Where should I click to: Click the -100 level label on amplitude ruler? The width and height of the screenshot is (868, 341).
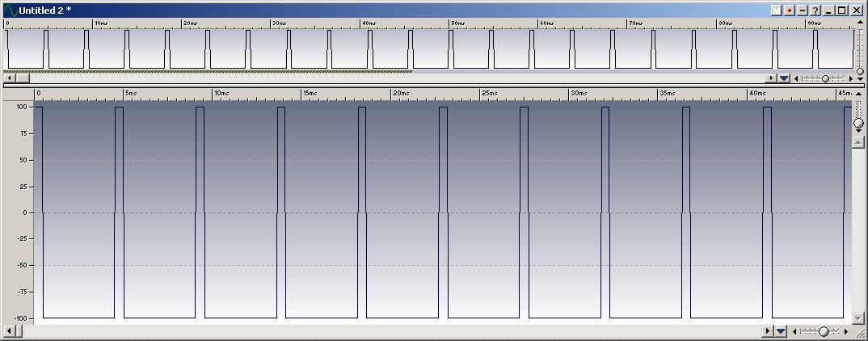click(x=20, y=319)
